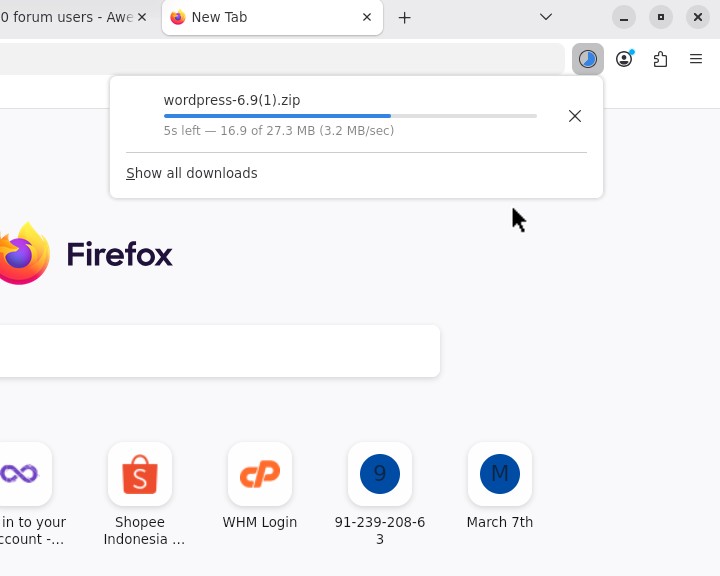
Task: Focus the new tab search field
Action: pos(220,351)
